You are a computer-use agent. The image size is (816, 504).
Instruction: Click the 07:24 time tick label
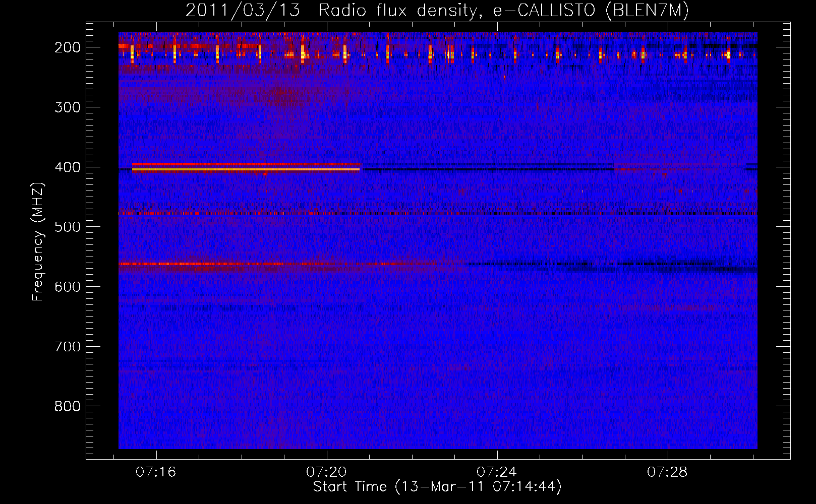click(497, 472)
